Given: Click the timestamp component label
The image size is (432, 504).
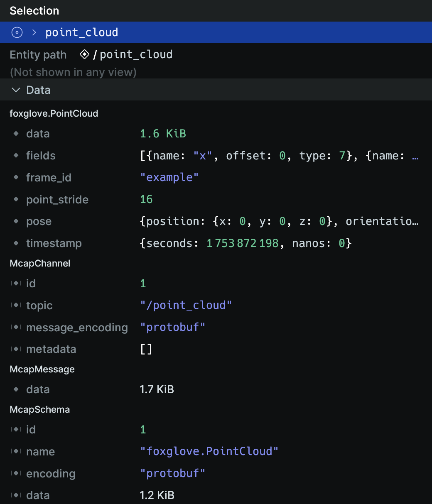Looking at the screenshot, I should pos(54,243).
